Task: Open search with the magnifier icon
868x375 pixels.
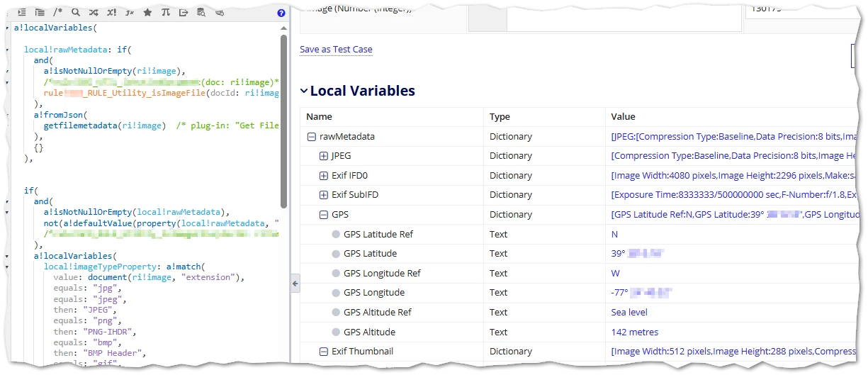Action: [76, 13]
